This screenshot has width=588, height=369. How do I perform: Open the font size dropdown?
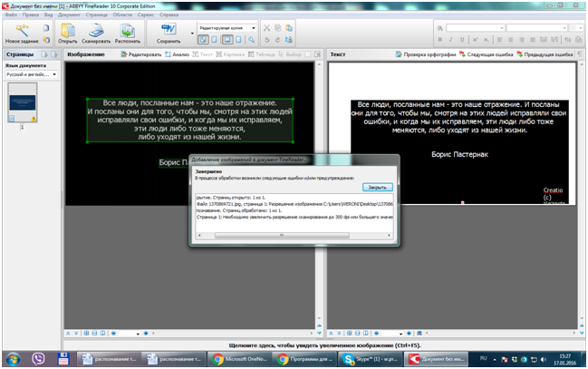[575, 28]
